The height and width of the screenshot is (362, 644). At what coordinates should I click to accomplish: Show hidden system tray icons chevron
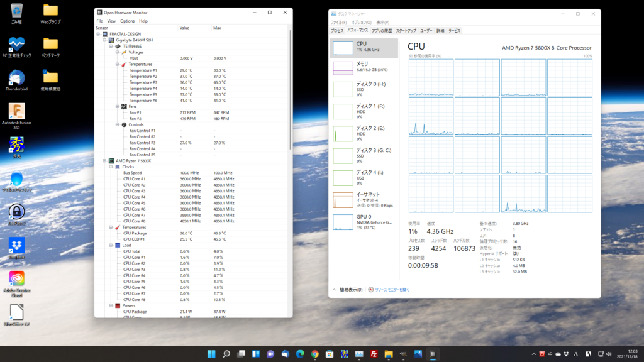click(533, 354)
